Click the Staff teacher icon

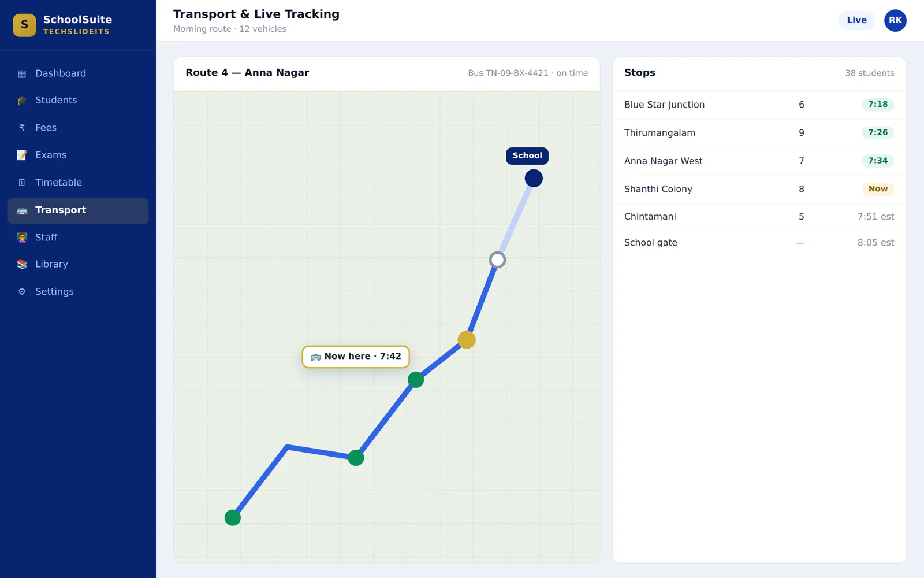tap(22, 238)
